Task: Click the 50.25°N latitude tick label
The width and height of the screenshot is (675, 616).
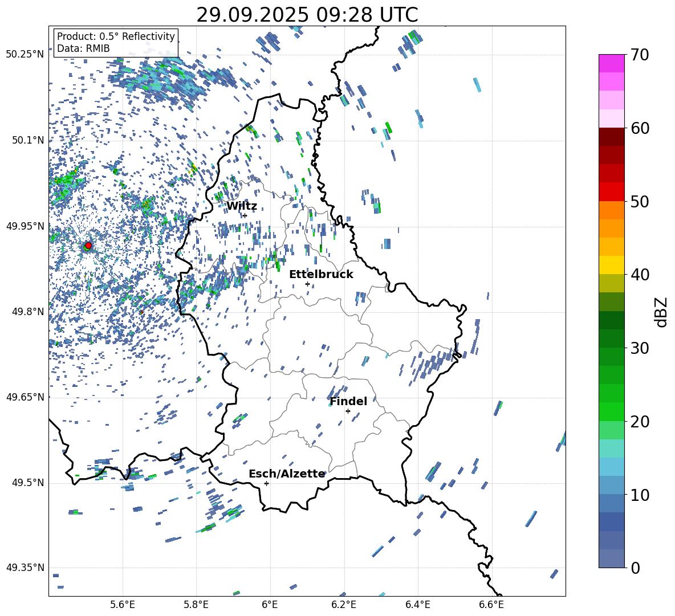Action: (x=25, y=55)
